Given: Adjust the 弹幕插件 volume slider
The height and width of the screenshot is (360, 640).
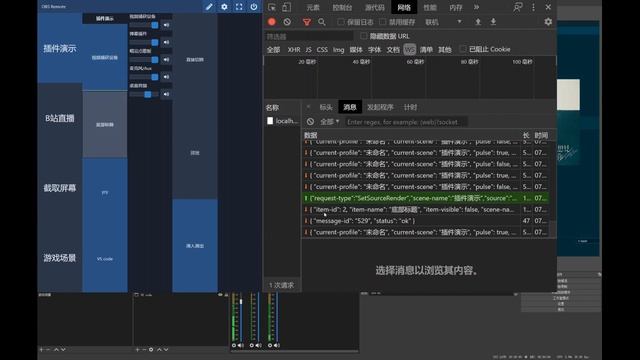Looking at the screenshot, I should (144, 42).
